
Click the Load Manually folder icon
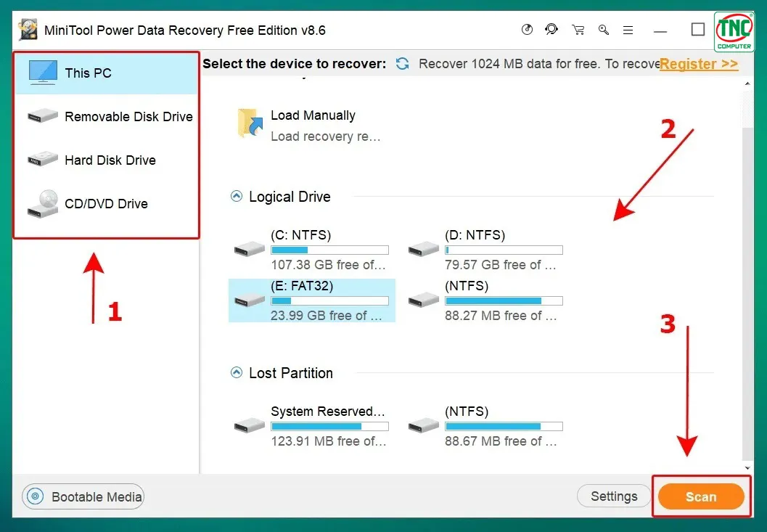pos(250,123)
